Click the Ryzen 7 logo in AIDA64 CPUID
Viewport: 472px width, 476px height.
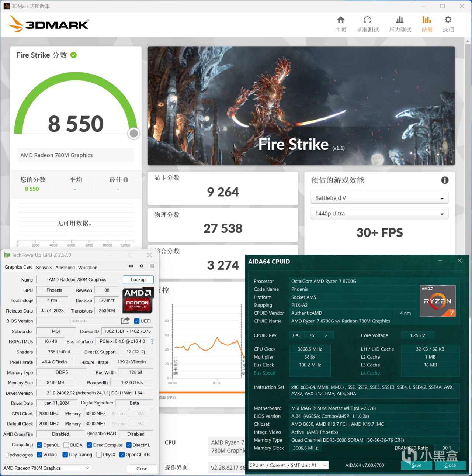point(438,301)
